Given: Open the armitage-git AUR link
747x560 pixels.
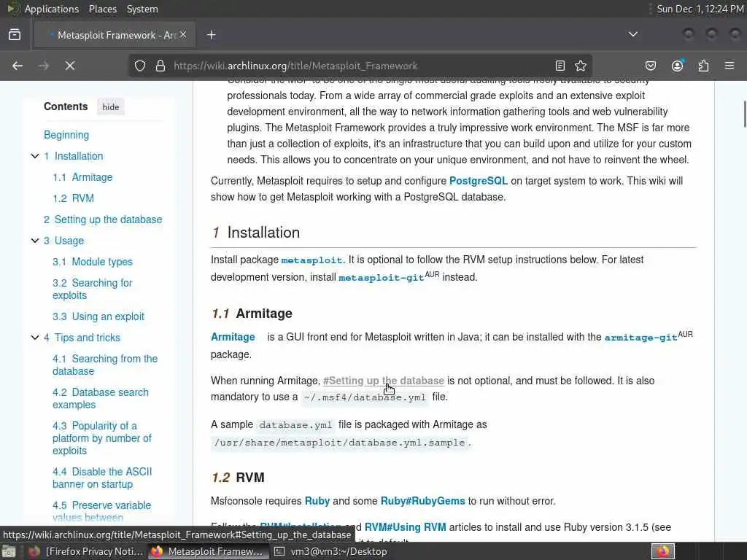Looking at the screenshot, I should [640, 337].
